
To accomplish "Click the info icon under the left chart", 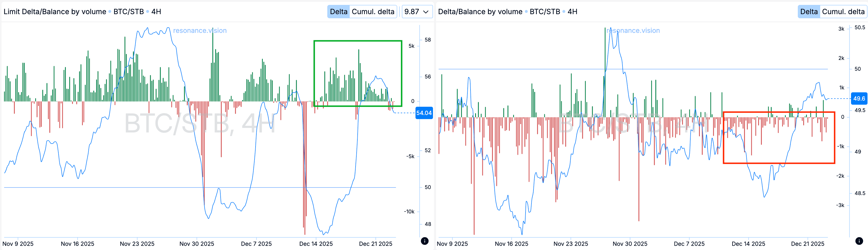I will 424,241.
